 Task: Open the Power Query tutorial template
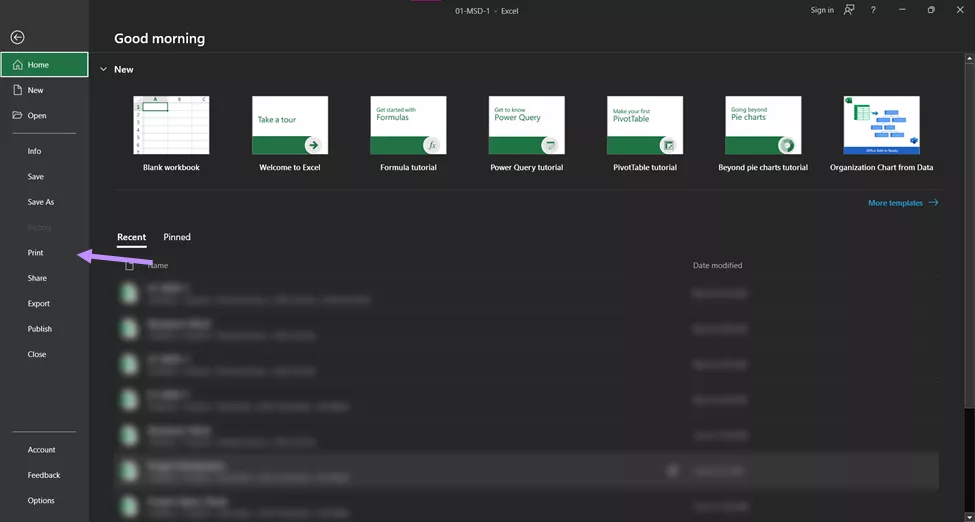(526, 126)
